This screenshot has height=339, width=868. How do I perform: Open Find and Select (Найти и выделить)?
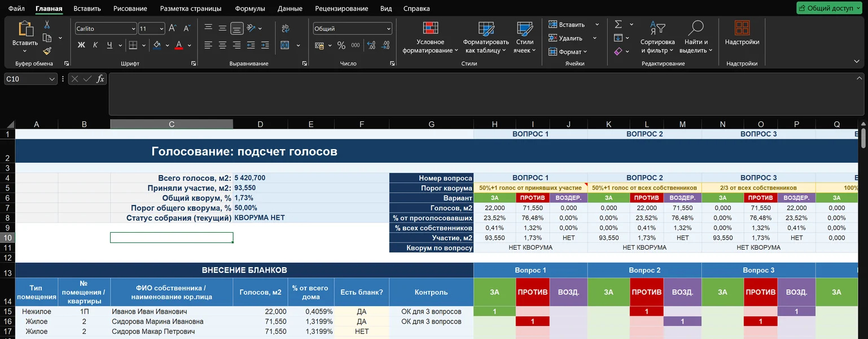pyautogui.click(x=696, y=38)
